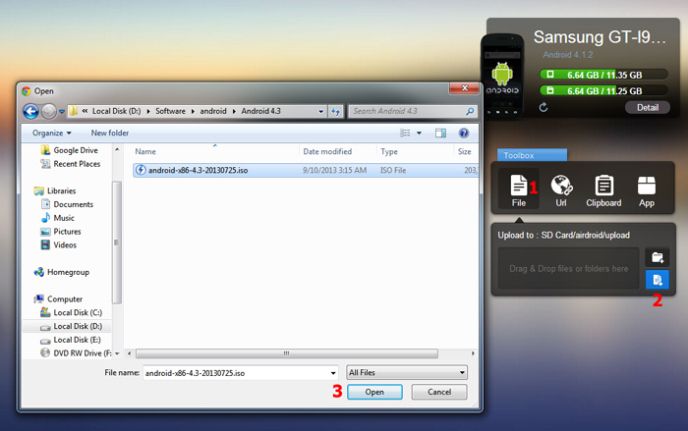
Task: Select the File tool in Toolbox
Action: [519, 190]
